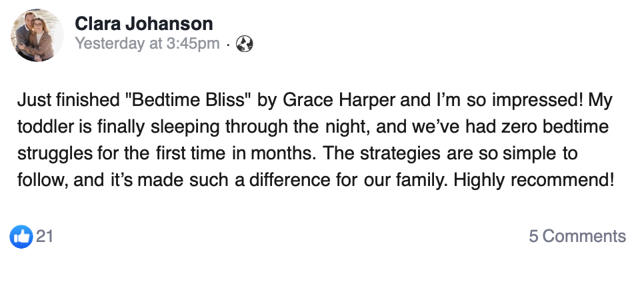Open the Clara Johanson name link
This screenshot has height=282, width=644.
pyautogui.click(x=143, y=25)
